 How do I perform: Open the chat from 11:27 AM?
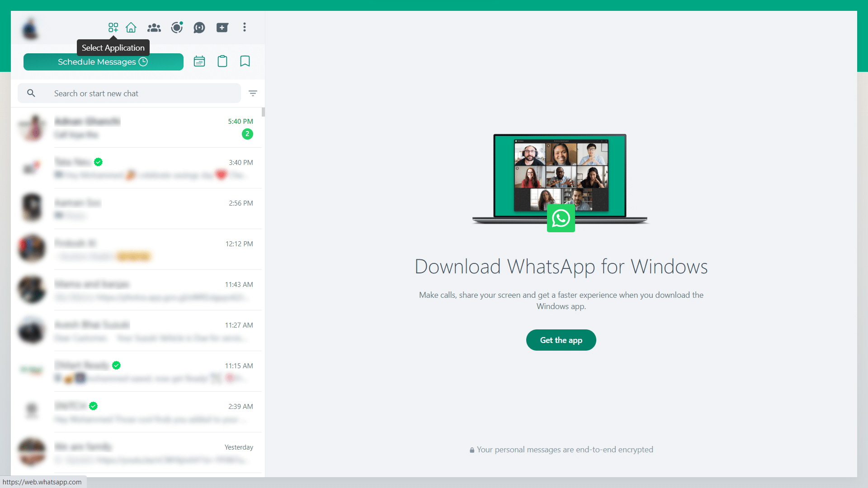coord(137,331)
